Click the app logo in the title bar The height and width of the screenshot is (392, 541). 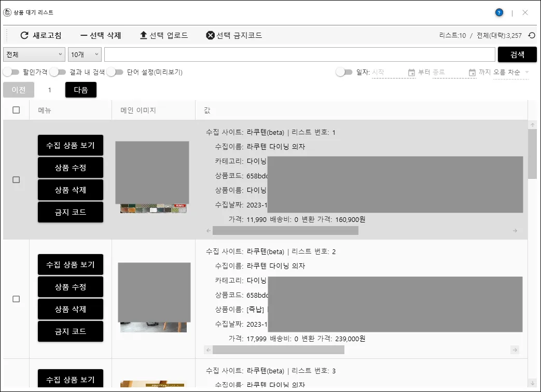(x=7, y=12)
